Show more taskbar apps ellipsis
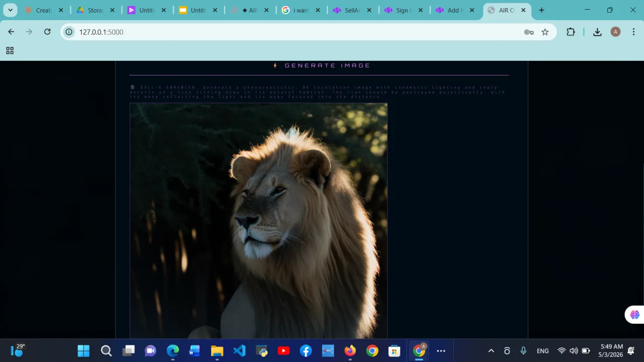 pyautogui.click(x=441, y=351)
